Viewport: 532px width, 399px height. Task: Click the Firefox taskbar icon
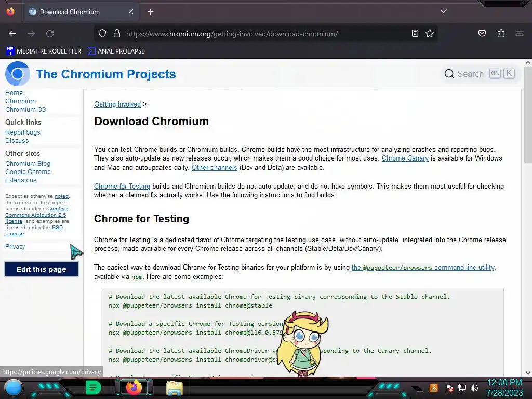tap(134, 388)
